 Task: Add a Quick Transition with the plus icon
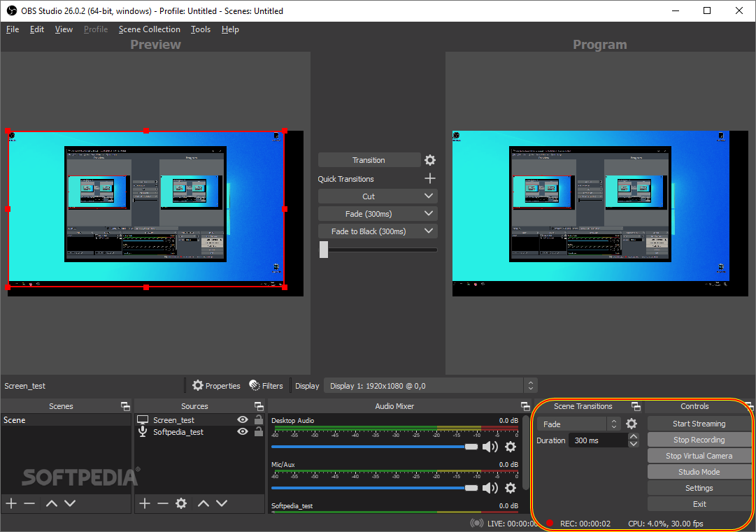coord(429,178)
